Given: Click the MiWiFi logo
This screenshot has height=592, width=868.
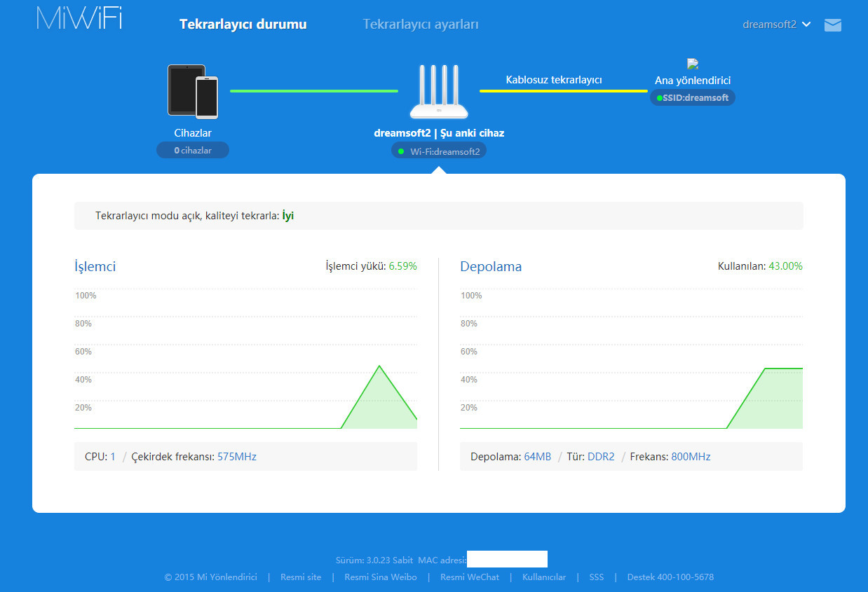Looking at the screenshot, I should [x=79, y=18].
